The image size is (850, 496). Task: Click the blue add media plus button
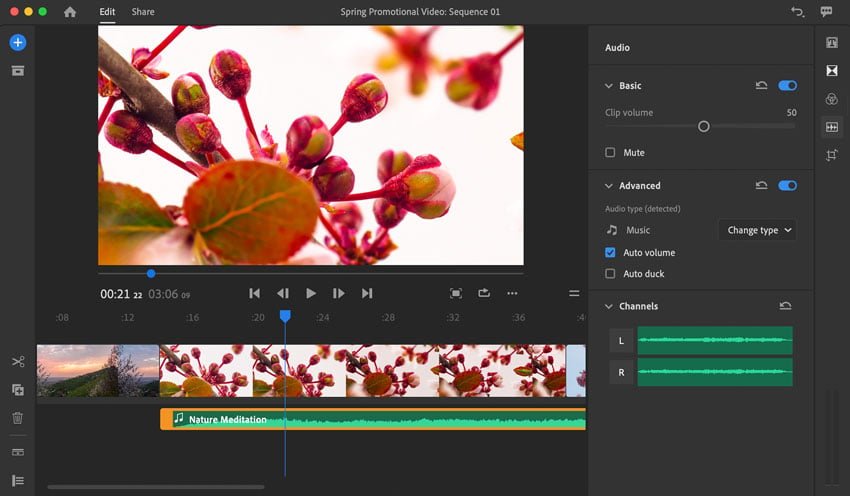[18, 42]
